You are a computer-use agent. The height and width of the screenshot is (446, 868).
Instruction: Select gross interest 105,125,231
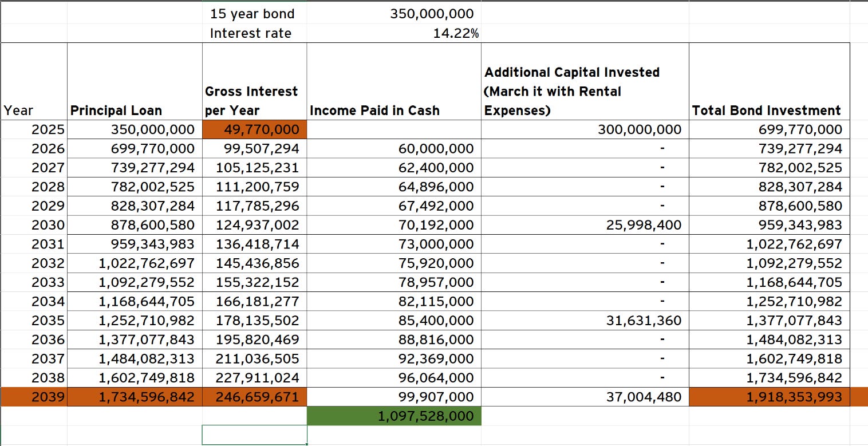[254, 168]
